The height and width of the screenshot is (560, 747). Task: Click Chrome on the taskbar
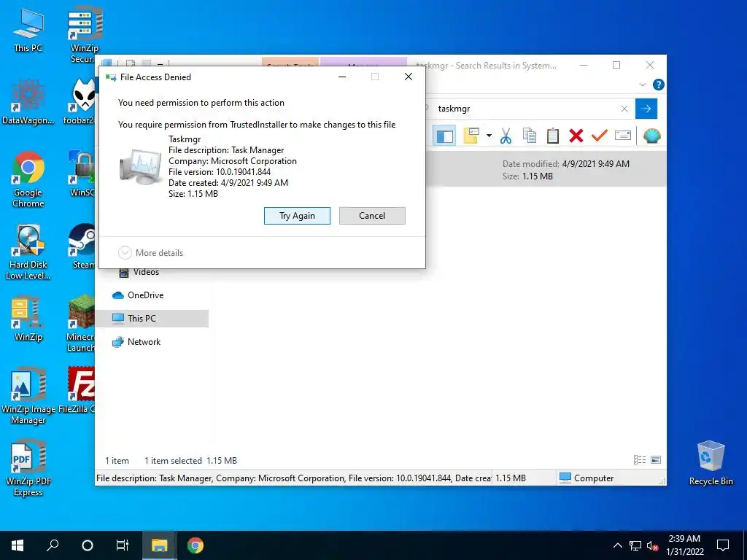196,545
